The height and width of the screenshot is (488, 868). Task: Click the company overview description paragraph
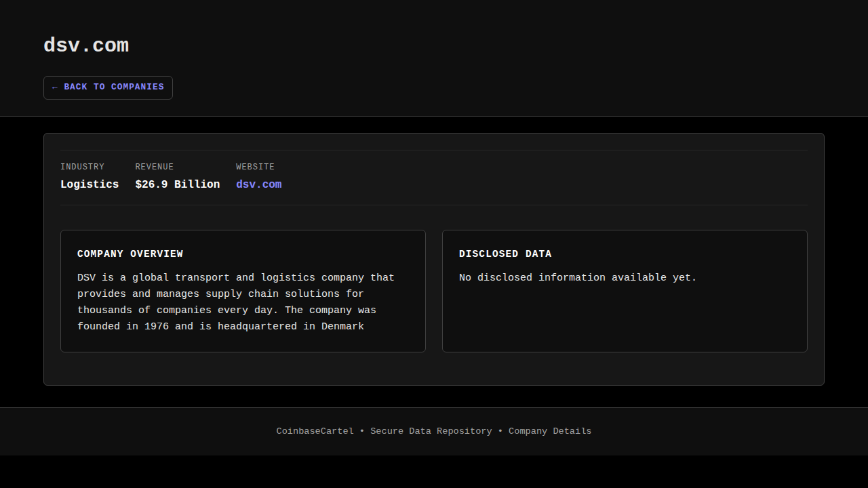pyautogui.click(x=235, y=302)
